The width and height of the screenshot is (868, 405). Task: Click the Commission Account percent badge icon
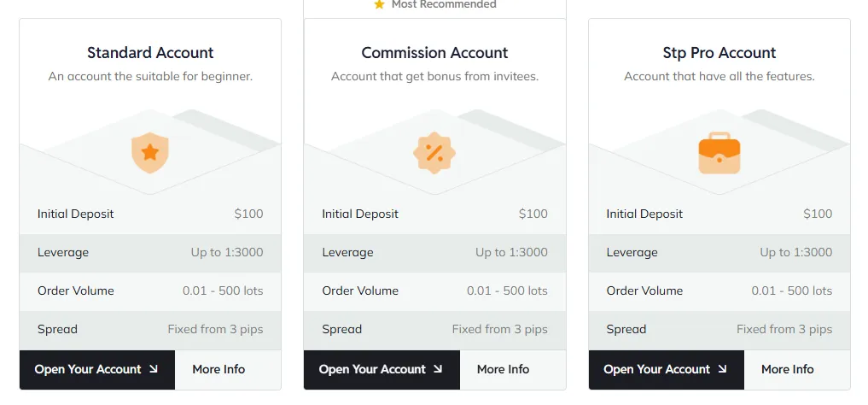point(434,153)
